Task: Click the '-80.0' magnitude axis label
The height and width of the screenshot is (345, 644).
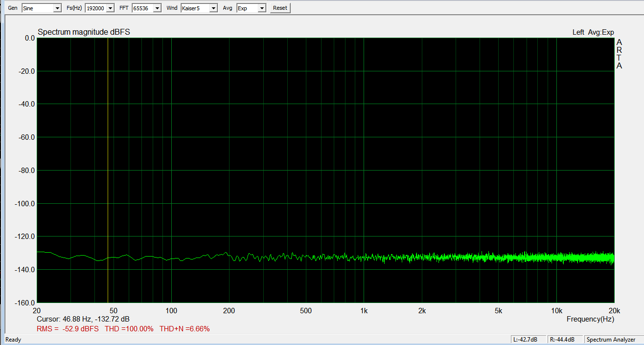Action: coord(27,171)
